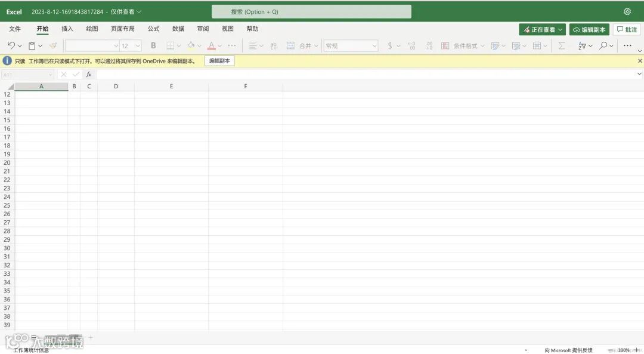The height and width of the screenshot is (354, 644).
Task: Open the 批注 Comments button
Action: click(x=627, y=30)
